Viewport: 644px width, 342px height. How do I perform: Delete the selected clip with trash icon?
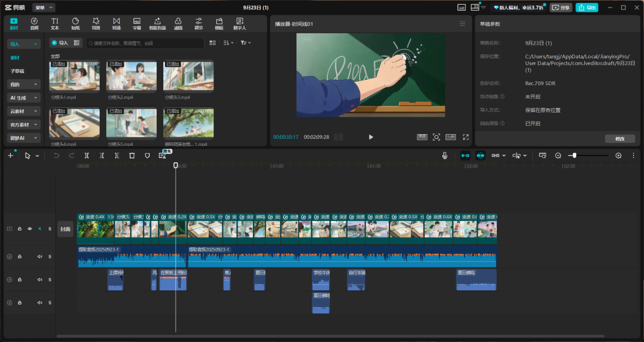(x=132, y=156)
